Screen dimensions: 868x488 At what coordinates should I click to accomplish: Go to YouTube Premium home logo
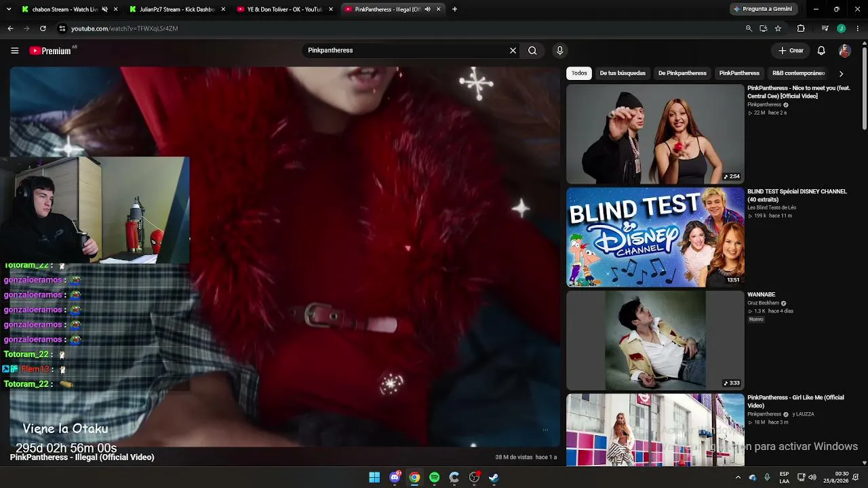click(x=50, y=50)
